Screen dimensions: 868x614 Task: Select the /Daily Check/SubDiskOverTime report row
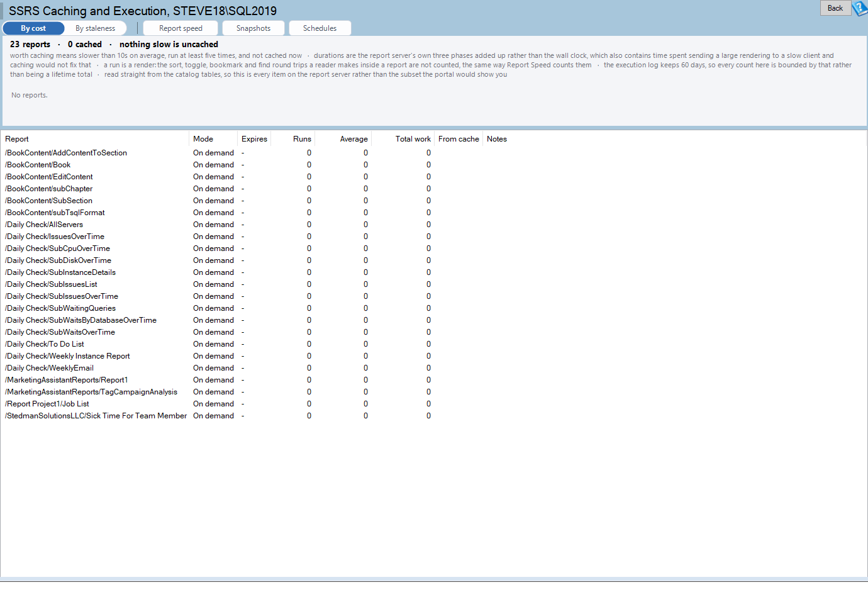pyautogui.click(x=434, y=260)
